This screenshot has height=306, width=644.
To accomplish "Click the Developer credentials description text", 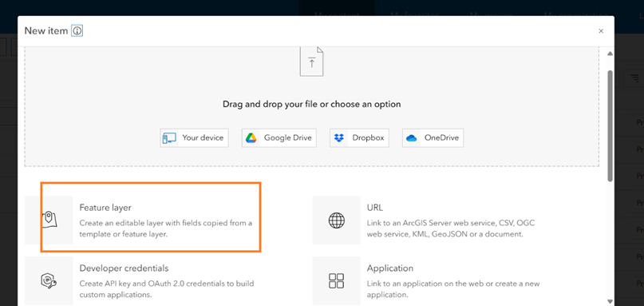I will click(x=167, y=289).
